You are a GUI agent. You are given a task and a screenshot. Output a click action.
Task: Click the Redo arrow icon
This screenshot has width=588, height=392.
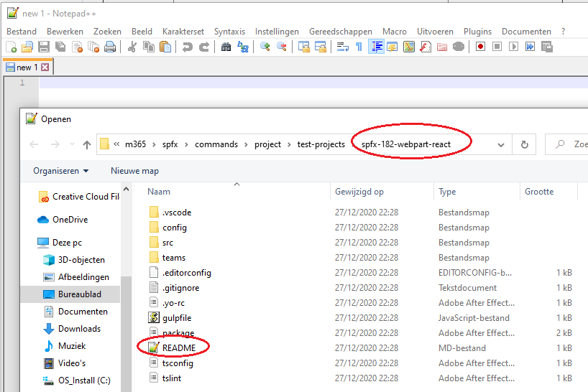tap(204, 47)
